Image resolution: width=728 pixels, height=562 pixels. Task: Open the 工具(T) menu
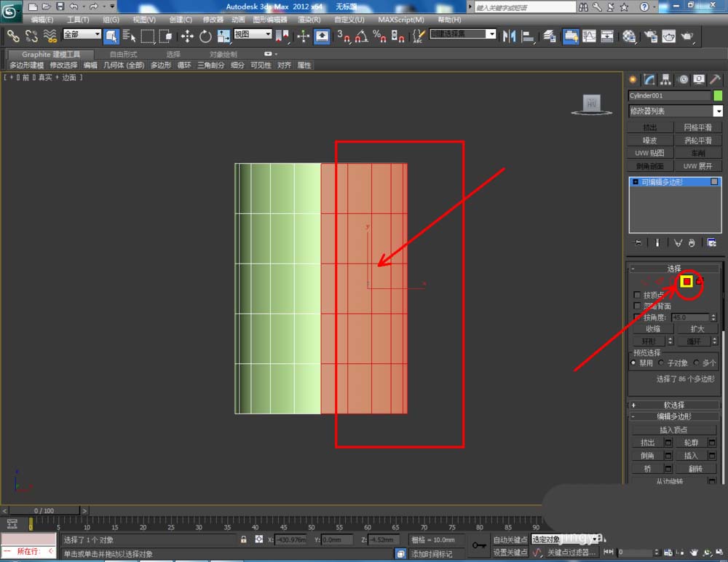[x=78, y=20]
